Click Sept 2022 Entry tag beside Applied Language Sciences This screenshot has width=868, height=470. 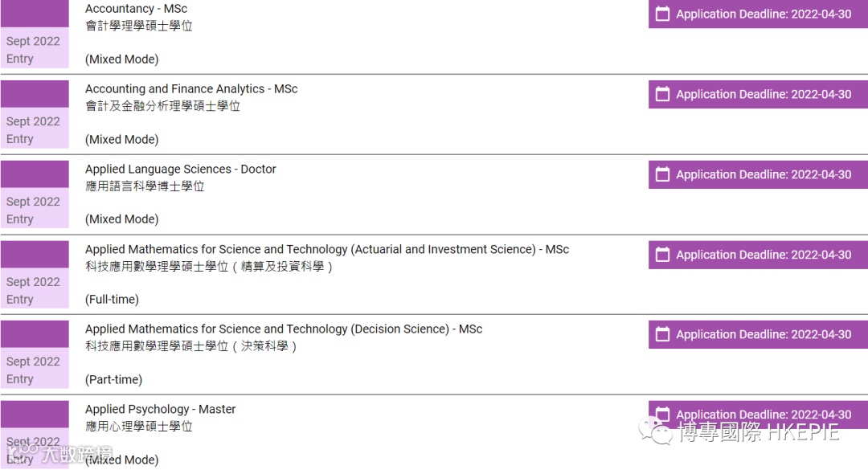click(34, 210)
